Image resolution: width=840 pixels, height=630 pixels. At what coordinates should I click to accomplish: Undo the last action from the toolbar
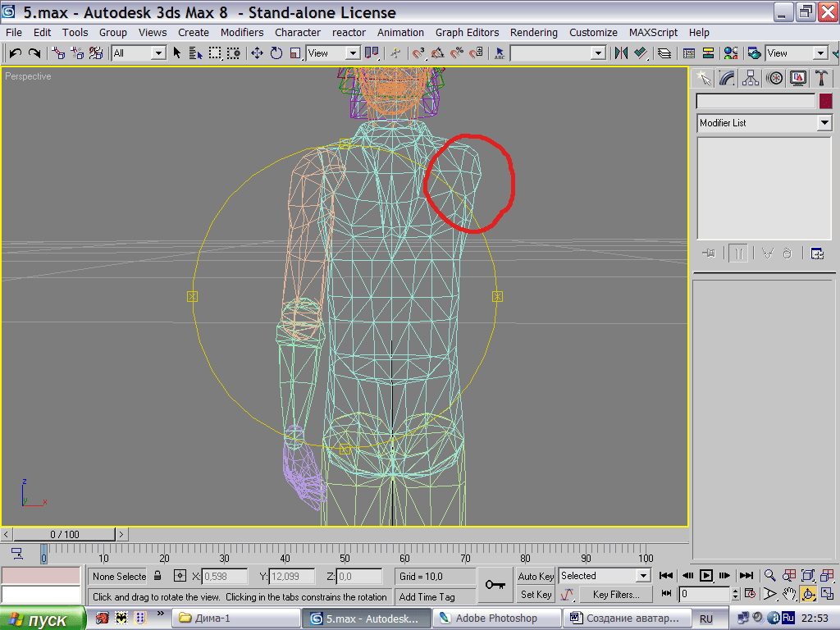(15, 53)
